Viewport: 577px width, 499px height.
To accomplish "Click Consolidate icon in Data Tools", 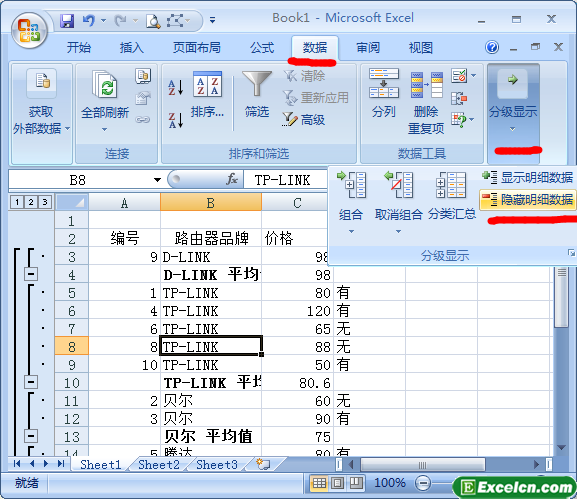I will 459,98.
